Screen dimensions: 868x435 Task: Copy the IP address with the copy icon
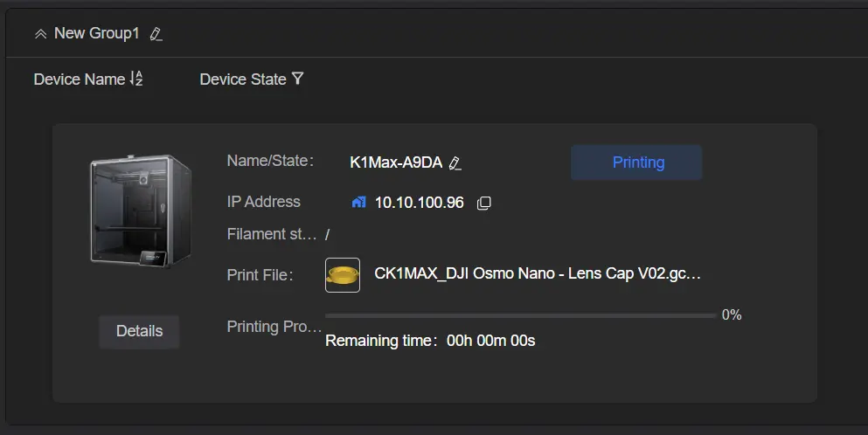point(484,203)
